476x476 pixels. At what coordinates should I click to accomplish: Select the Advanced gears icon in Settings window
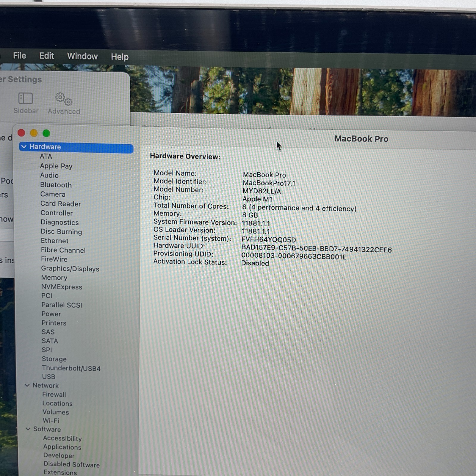coord(64,99)
